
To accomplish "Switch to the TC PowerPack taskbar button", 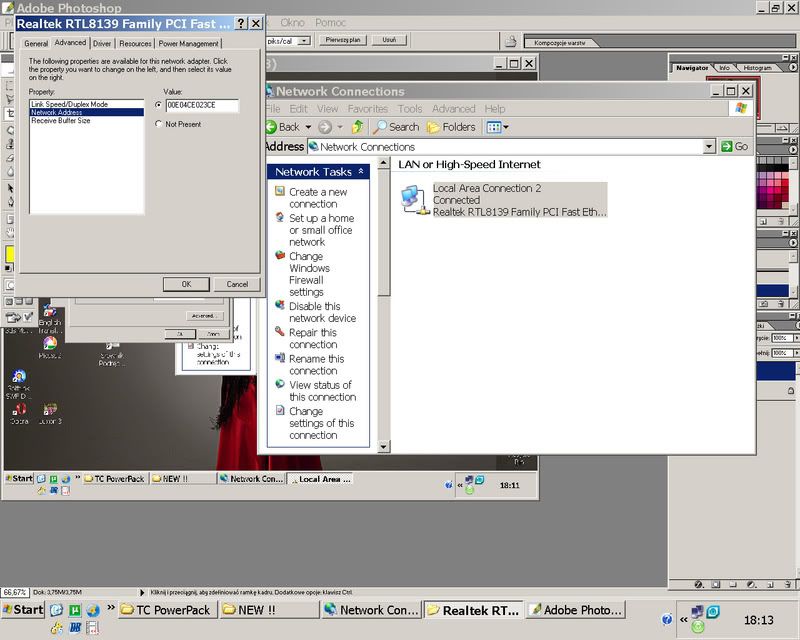I will click(x=167, y=610).
